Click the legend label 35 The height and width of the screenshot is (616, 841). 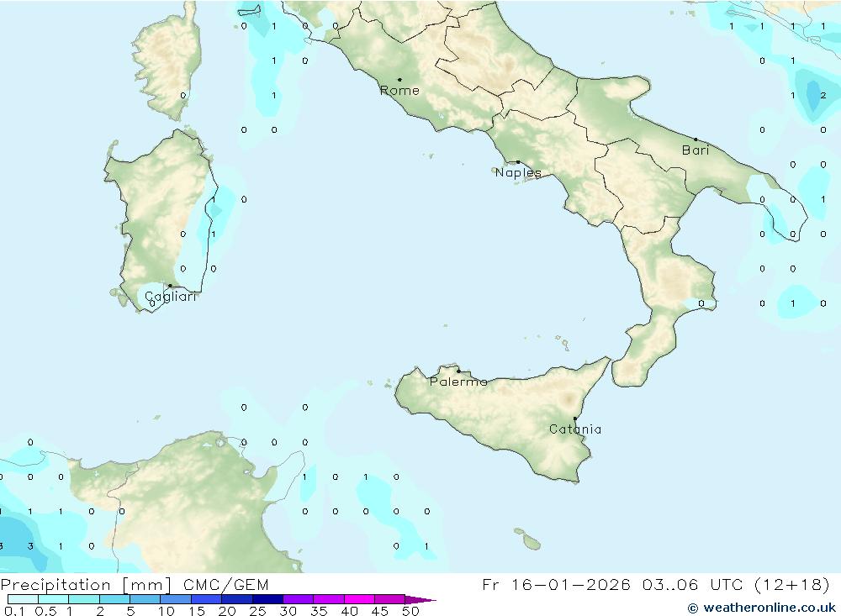tap(319, 611)
